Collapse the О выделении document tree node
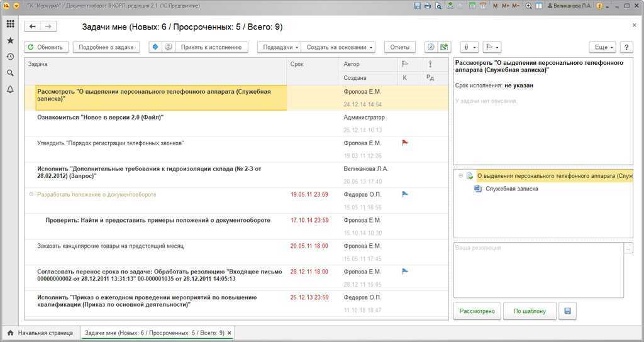 point(460,176)
